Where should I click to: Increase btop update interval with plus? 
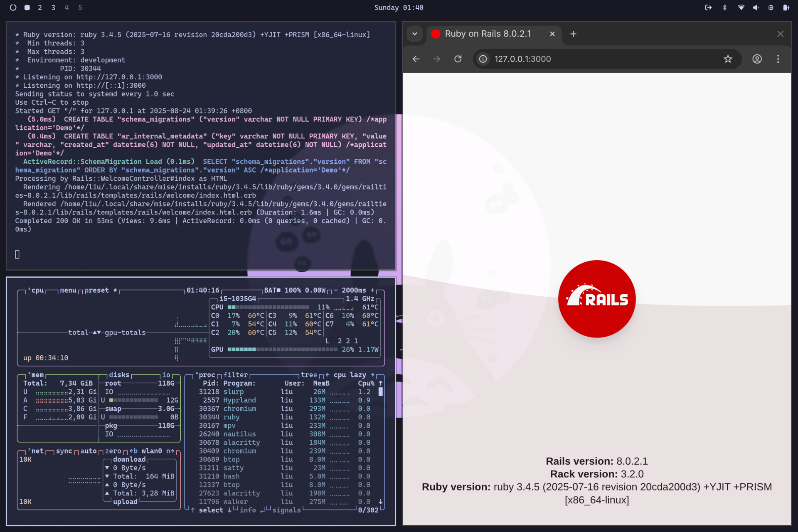click(372, 290)
